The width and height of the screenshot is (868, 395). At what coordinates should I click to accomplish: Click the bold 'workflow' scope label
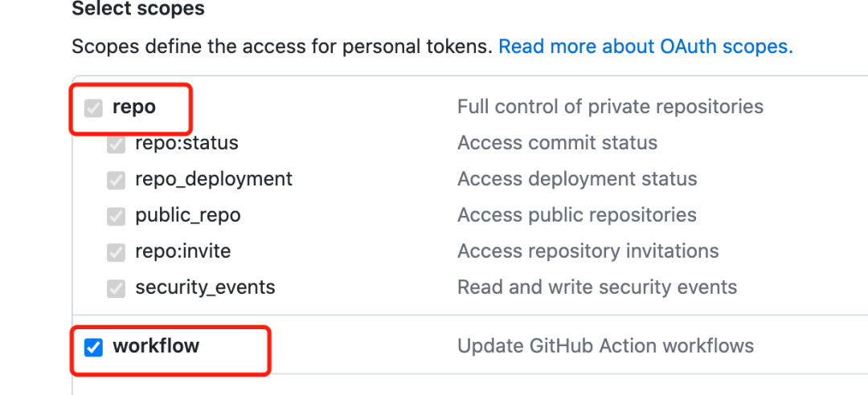tap(156, 347)
